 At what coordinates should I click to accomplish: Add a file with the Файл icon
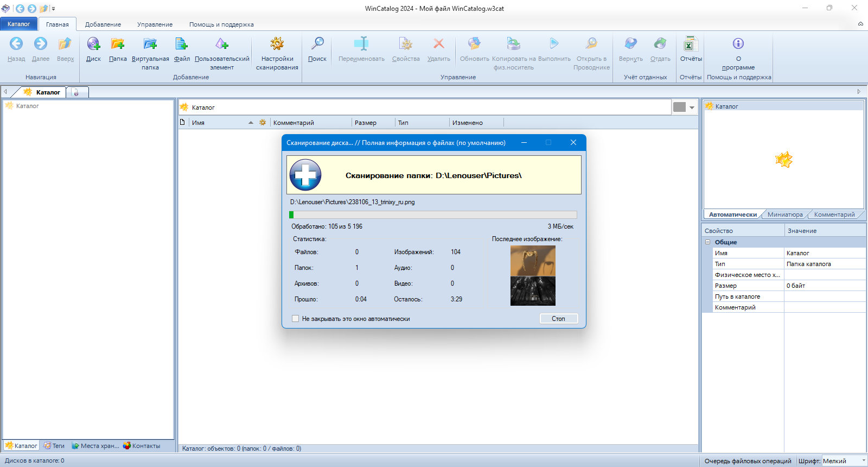(x=182, y=44)
